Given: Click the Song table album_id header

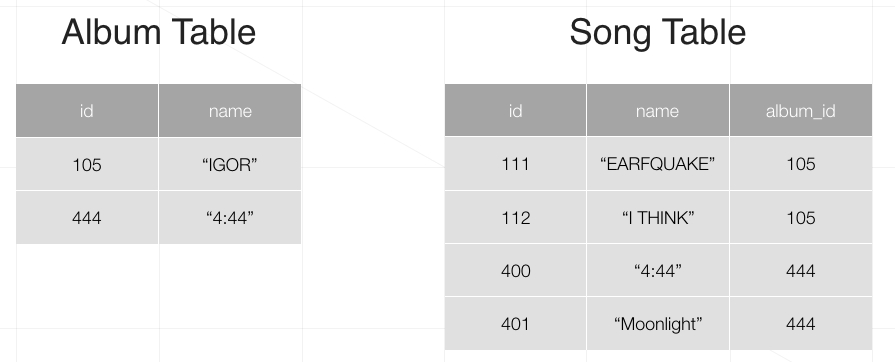Looking at the screenshot, I should click(x=801, y=110).
